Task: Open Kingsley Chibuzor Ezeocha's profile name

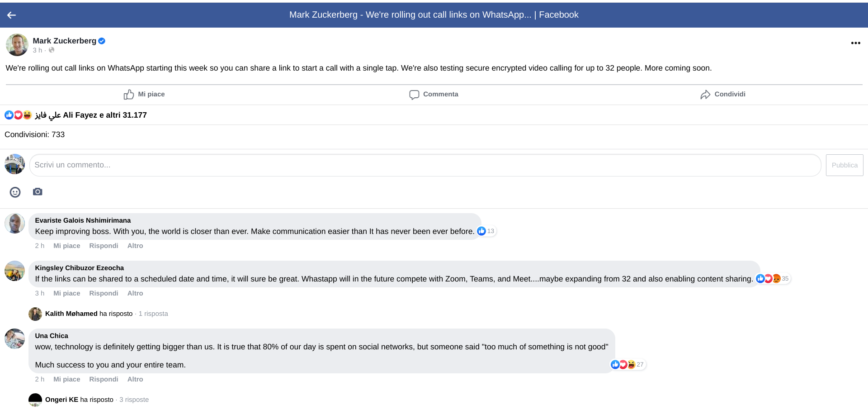Action: click(x=79, y=268)
